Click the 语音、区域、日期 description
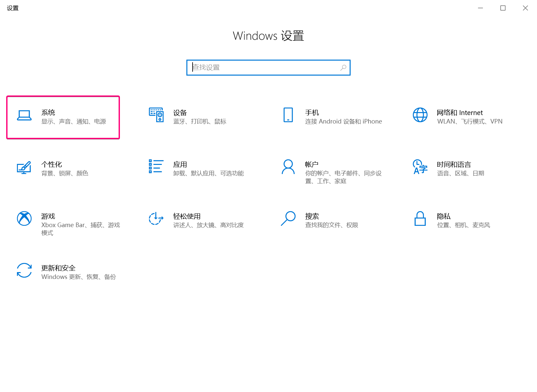This screenshot has width=537, height=392. 461,173
